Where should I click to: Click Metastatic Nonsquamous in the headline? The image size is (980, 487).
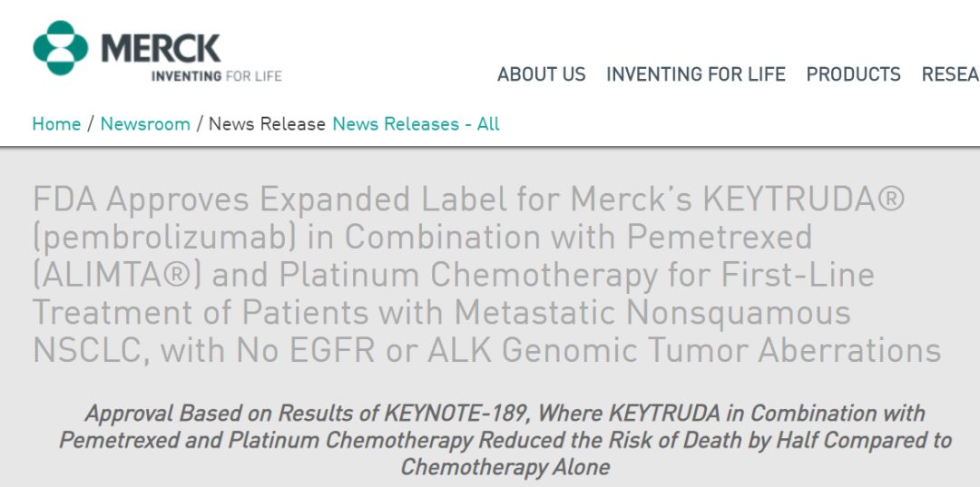(x=652, y=313)
